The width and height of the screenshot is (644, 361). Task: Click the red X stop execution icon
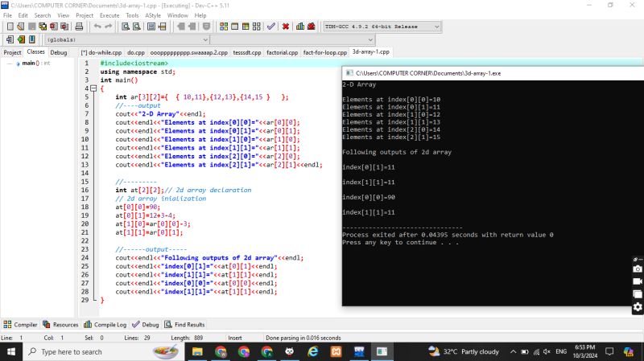click(286, 27)
